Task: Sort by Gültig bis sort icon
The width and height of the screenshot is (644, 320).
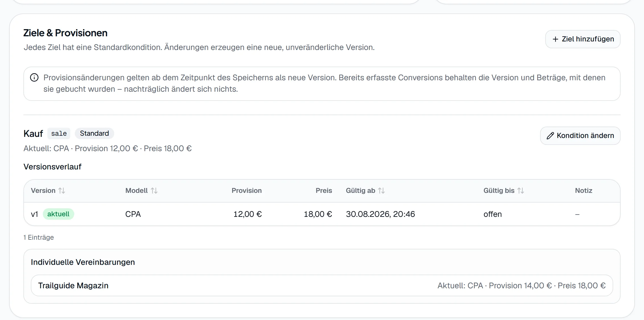Action: pos(521,191)
